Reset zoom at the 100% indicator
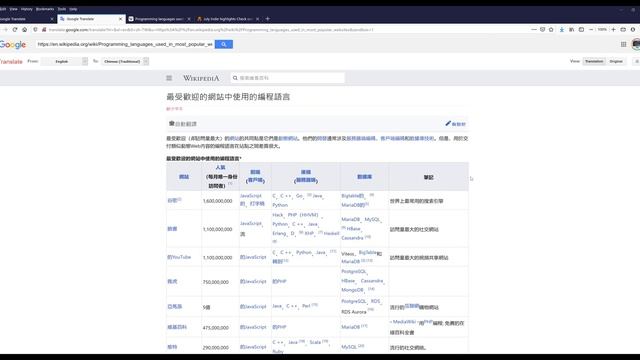This screenshot has width=640, height=360. pos(602,30)
